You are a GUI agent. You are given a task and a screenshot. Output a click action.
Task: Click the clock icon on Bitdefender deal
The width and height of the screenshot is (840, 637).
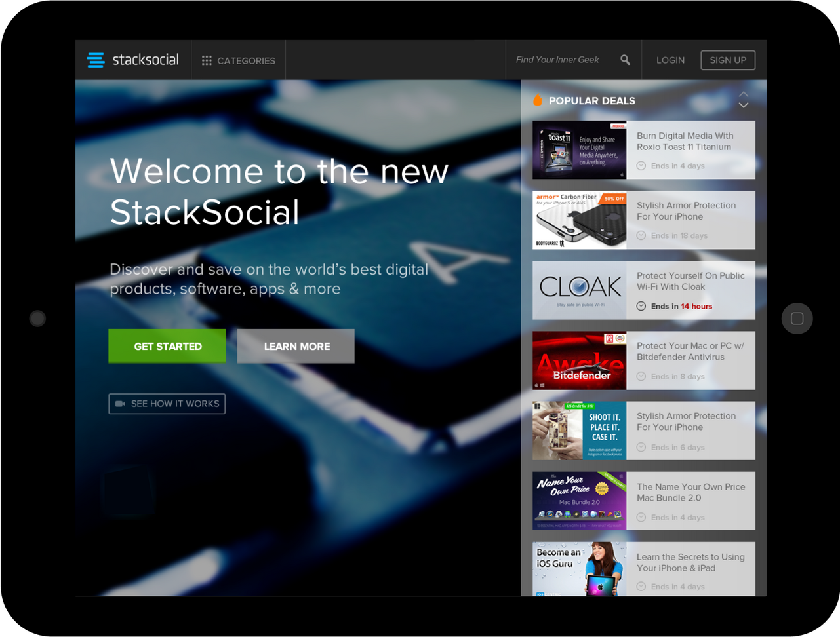(641, 376)
